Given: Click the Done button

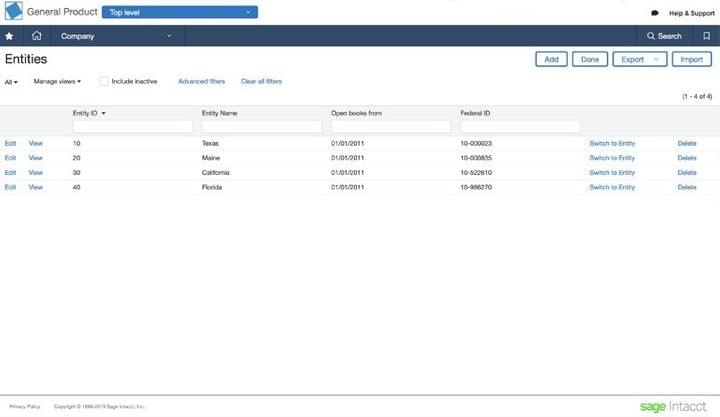Looking at the screenshot, I should click(x=589, y=60).
